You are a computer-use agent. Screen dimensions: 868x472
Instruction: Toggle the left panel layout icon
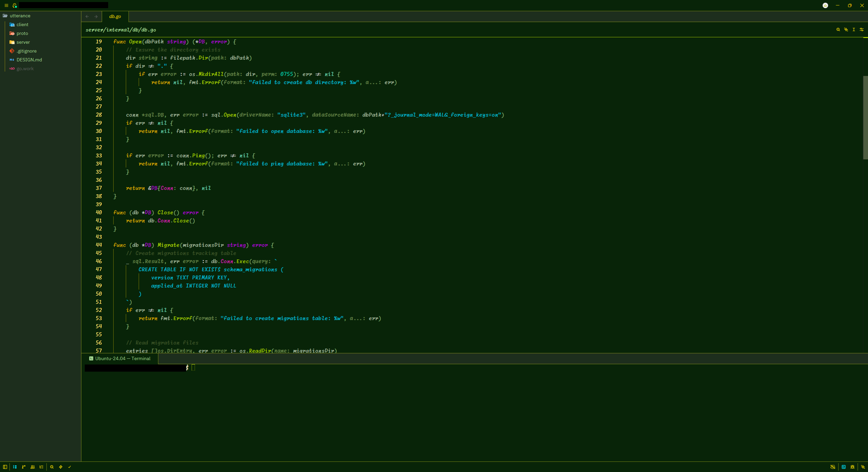pyautogui.click(x=5, y=467)
